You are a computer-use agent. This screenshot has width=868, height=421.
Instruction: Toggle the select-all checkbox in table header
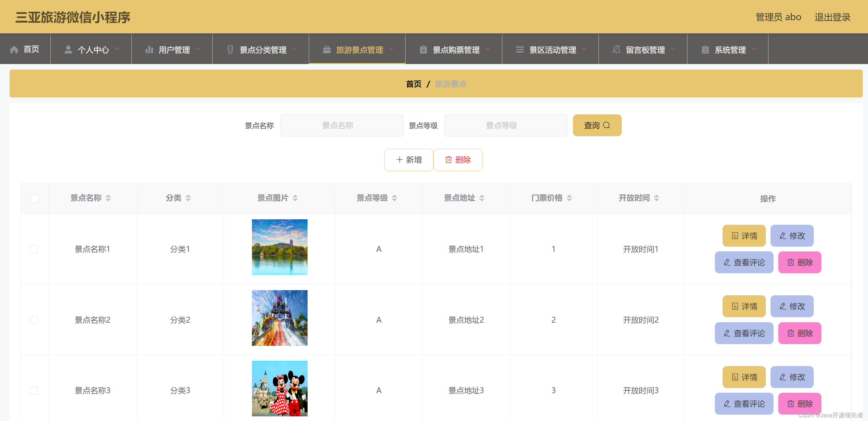click(35, 199)
